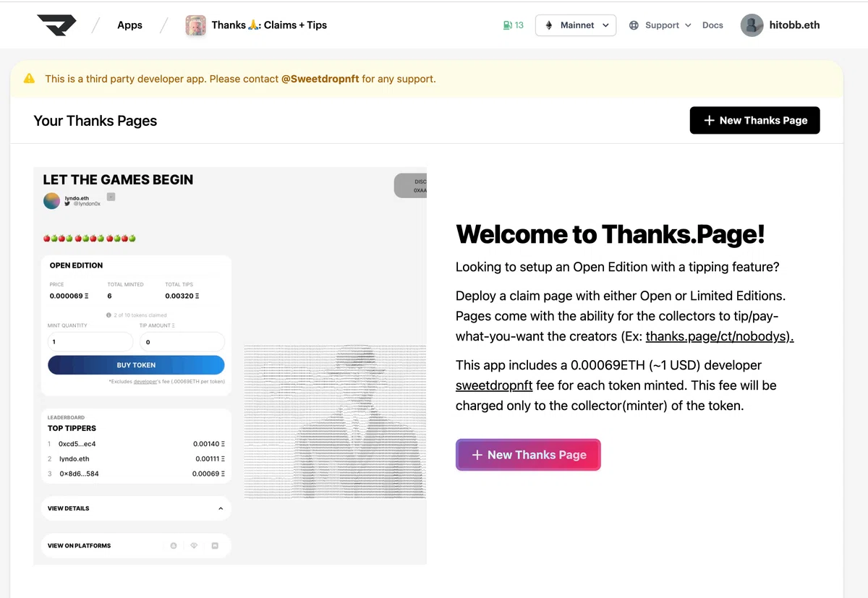This screenshot has height=598, width=868.
Task: Click the gas price value 13
Action: [519, 25]
